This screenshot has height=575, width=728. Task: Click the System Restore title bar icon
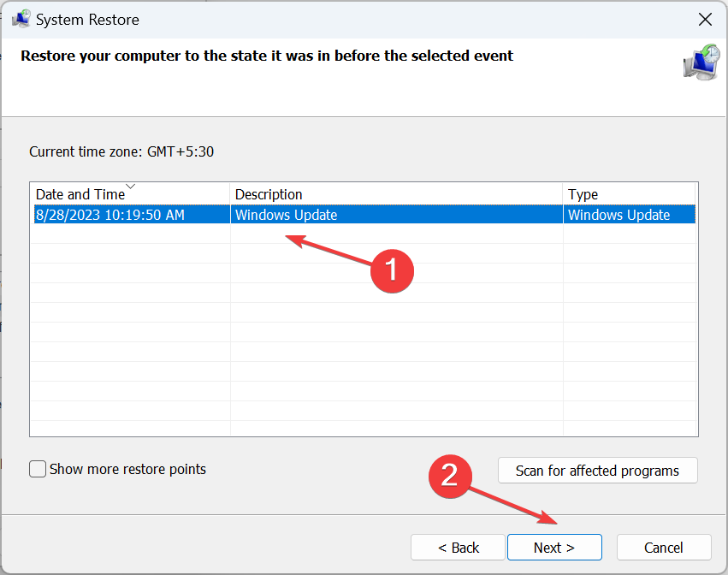pyautogui.click(x=21, y=20)
